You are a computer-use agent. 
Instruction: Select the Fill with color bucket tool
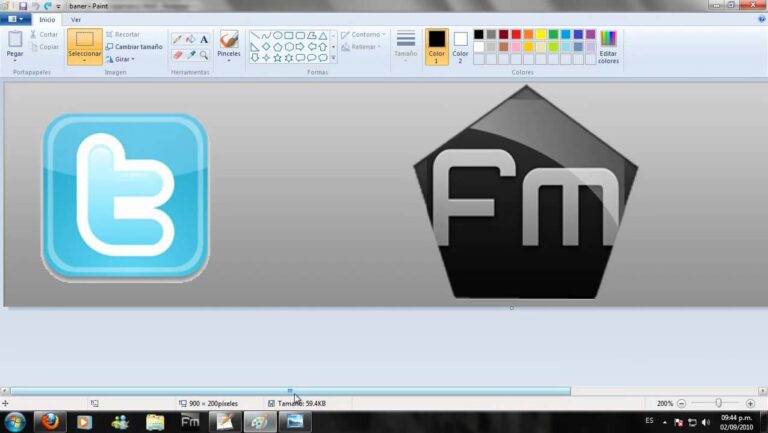click(191, 40)
